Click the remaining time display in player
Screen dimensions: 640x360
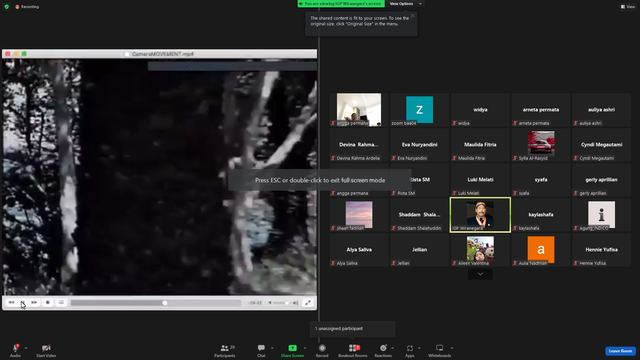255,303
